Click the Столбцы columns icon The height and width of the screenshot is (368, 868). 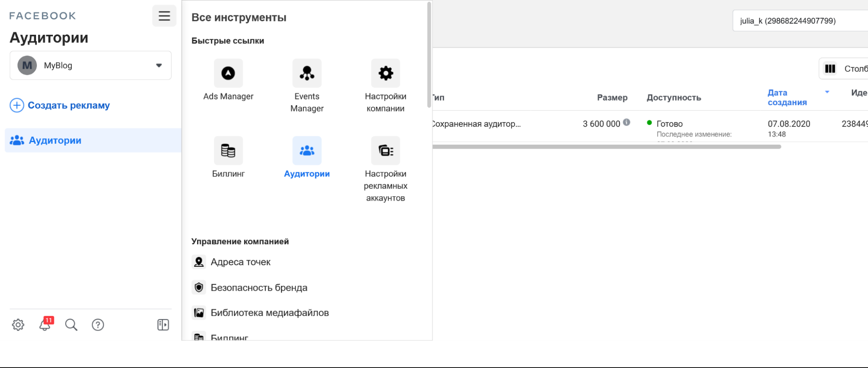tap(830, 69)
